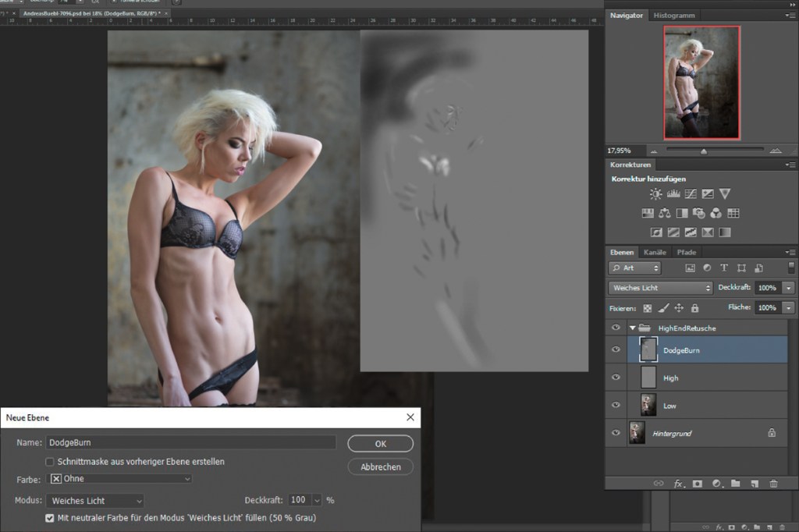Filter layers by smart objects icon
The image size is (799, 532).
[x=758, y=268]
